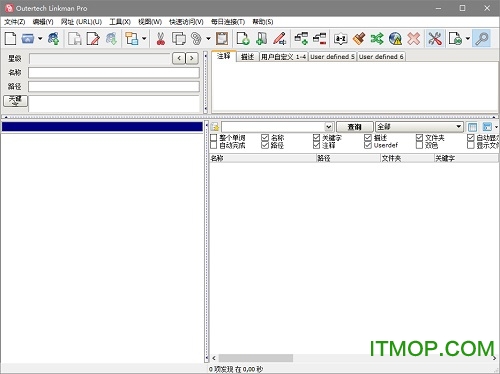500x374 pixels.
Task: Open the 文件(Z) menu
Action: (15, 22)
